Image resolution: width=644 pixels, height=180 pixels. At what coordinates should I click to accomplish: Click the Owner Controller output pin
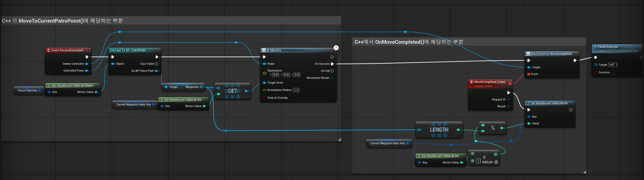click(87, 64)
